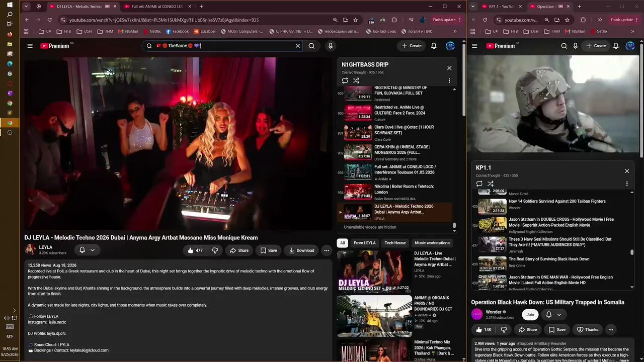Open notifications bell in right YouTube window header

click(616, 46)
